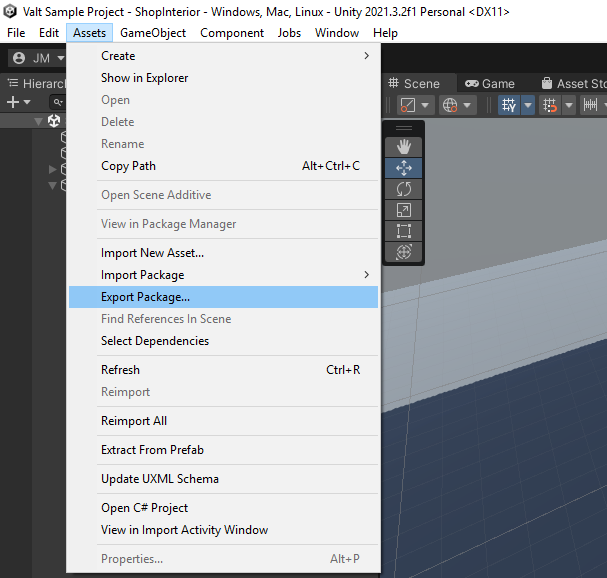Click the greyed Open Scene Additive entry
This screenshot has height=578, width=607.
point(223,195)
